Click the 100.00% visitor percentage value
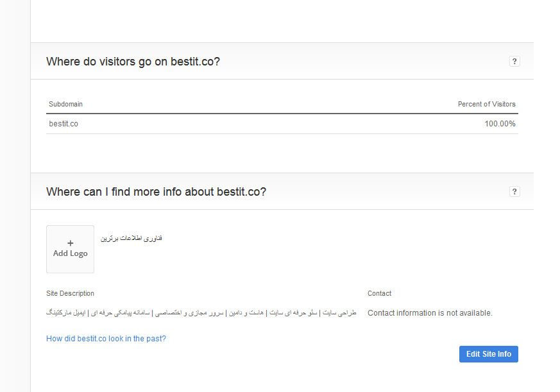Viewport: 560px width, 392px height. (x=500, y=124)
